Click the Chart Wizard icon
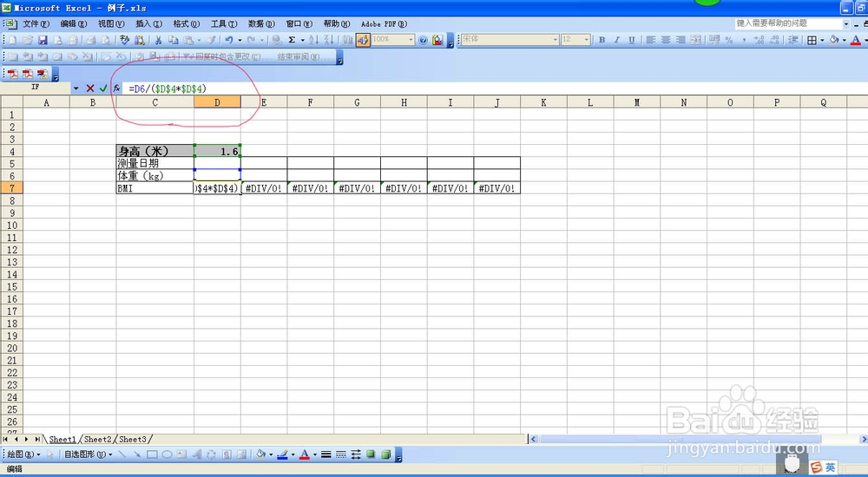868x477 pixels. (x=347, y=40)
